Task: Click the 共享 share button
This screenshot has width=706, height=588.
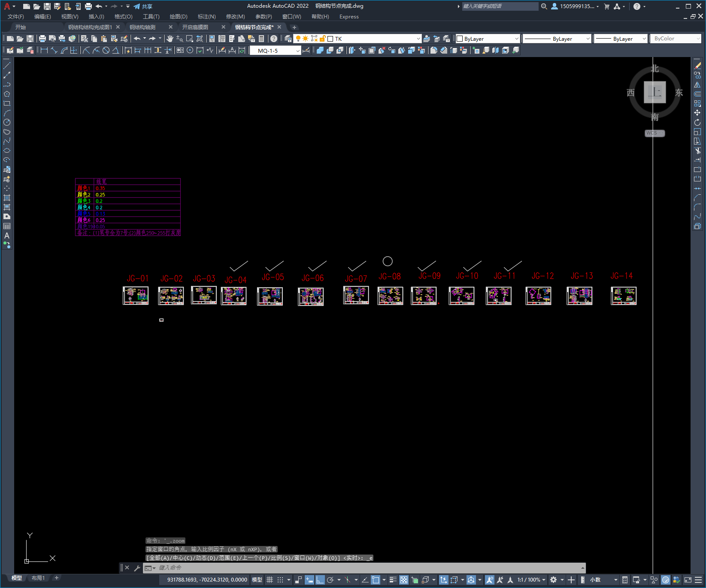Action: 143,6
